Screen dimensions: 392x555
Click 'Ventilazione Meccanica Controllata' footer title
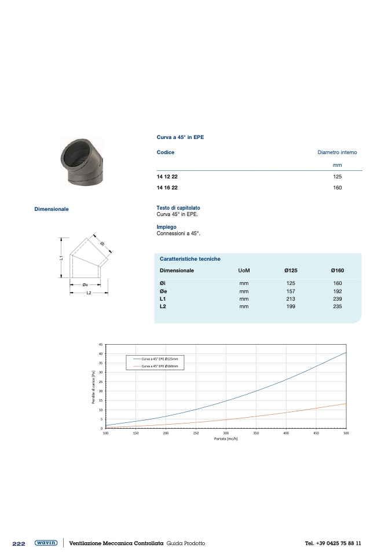(116, 543)
